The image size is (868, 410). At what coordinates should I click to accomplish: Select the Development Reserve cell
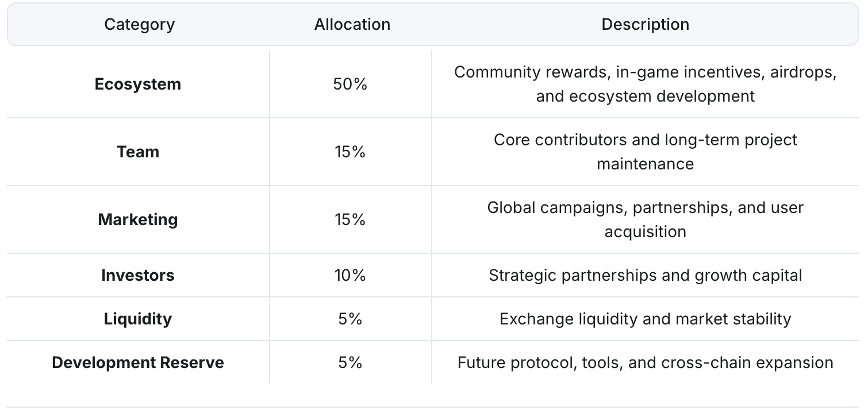(x=138, y=363)
